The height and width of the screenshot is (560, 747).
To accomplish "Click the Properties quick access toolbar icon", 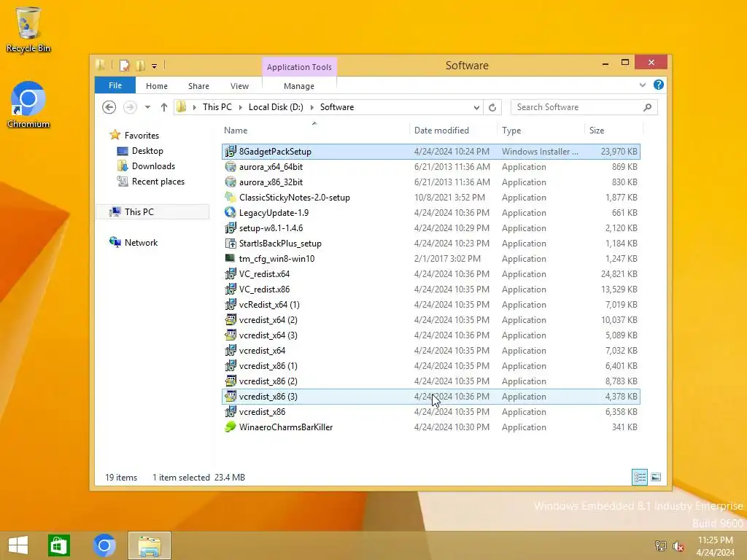I will coord(124,65).
